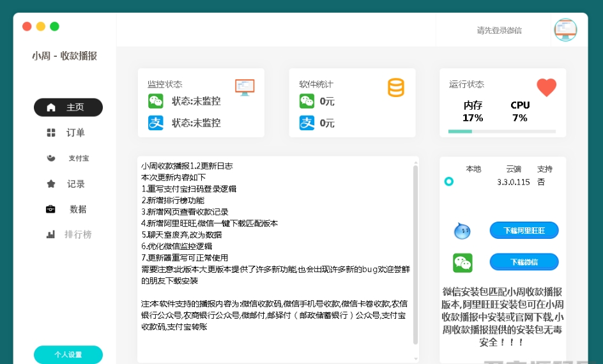Image resolution: width=603 pixels, height=364 pixels.
Task: Click the red heart icon in the 运行状态 card
Action: (547, 87)
